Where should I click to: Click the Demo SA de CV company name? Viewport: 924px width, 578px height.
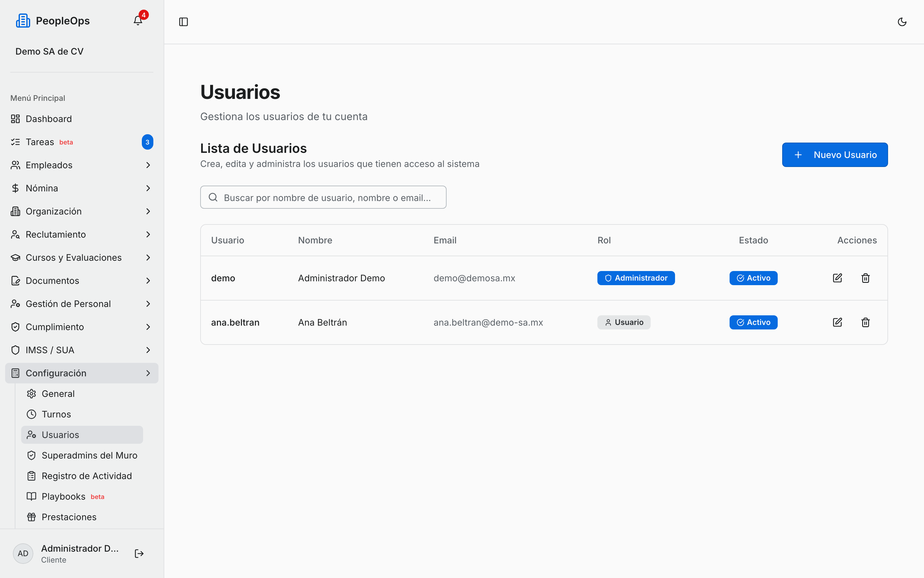pyautogui.click(x=49, y=51)
